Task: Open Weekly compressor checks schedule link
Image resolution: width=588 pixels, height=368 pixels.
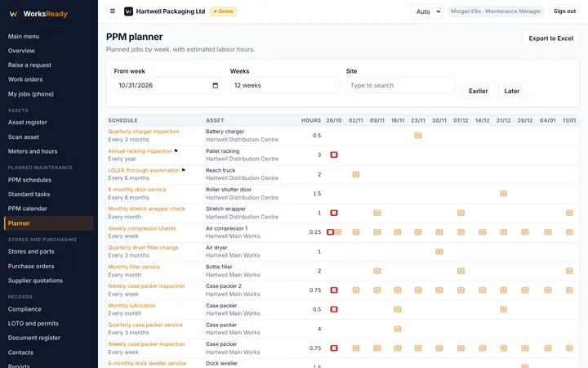Action: click(142, 228)
